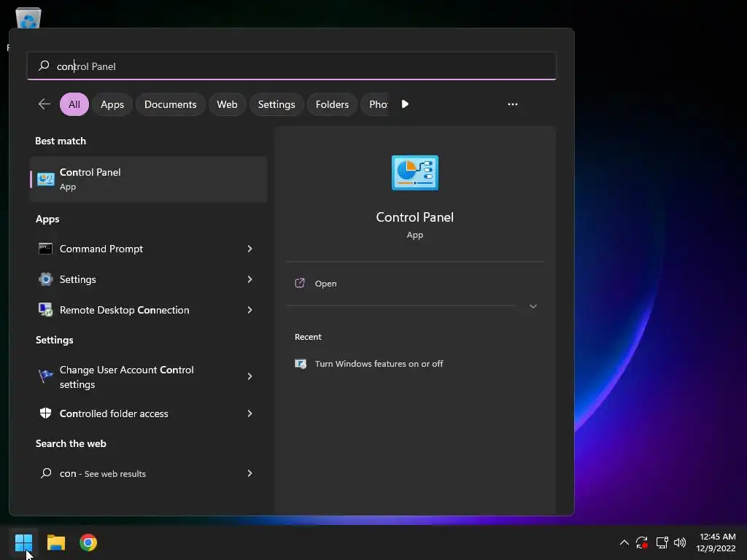
Task: Open the Recycle Bin on desktop
Action: [28, 19]
